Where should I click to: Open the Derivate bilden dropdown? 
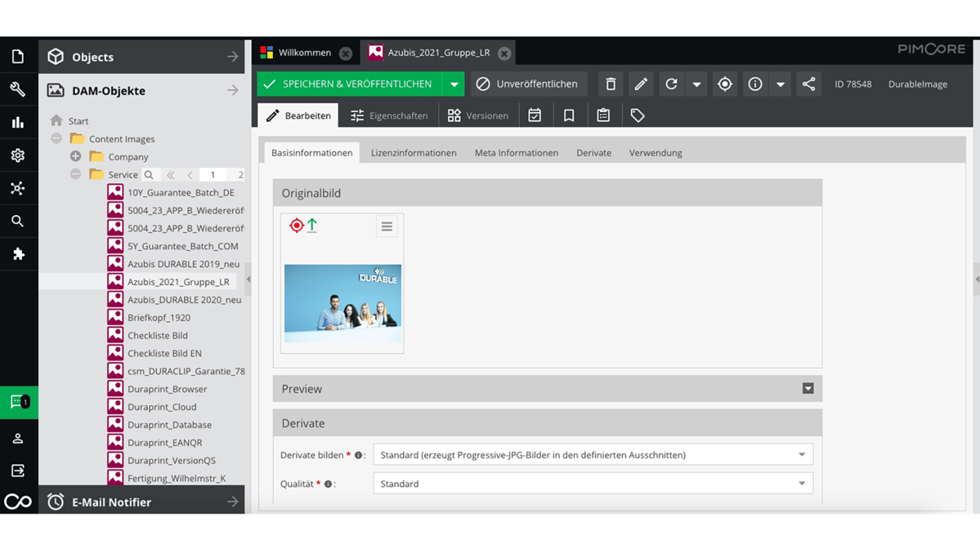(801, 455)
